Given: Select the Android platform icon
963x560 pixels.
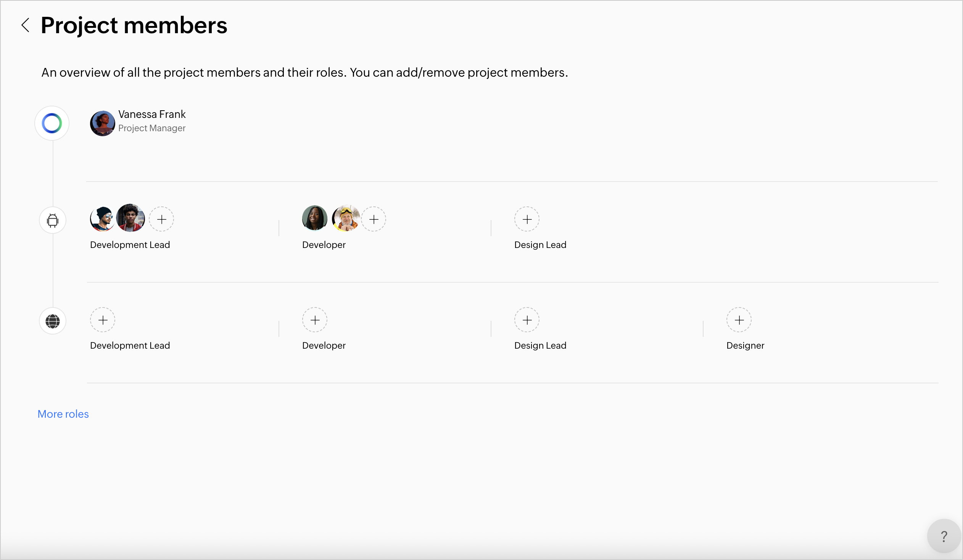Looking at the screenshot, I should click(x=53, y=220).
